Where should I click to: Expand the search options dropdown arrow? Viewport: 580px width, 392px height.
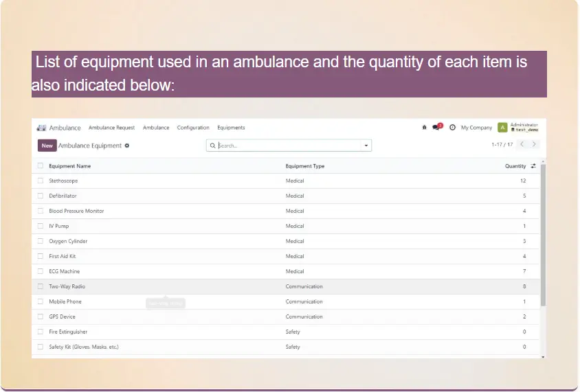(366, 146)
